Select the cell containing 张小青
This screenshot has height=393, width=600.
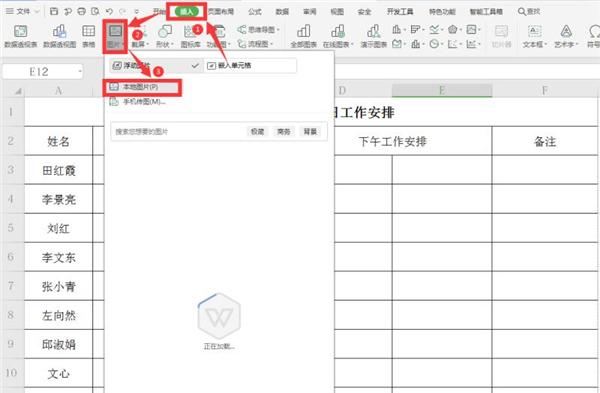coord(59,286)
